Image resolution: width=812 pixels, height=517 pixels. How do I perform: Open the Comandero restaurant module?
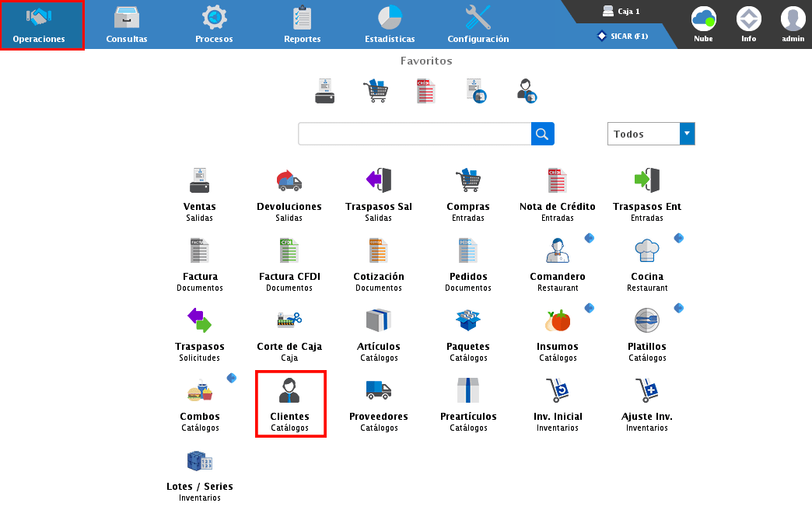[558, 252]
